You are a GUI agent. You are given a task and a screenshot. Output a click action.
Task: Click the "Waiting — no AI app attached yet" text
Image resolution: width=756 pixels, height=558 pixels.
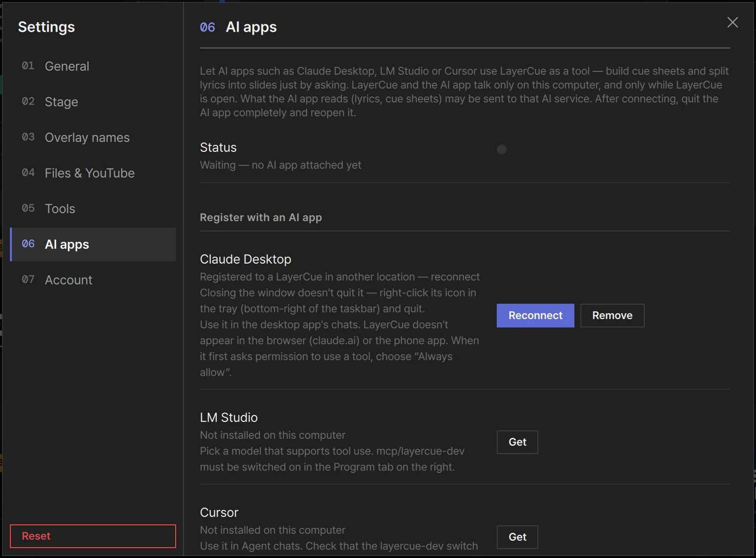click(281, 165)
